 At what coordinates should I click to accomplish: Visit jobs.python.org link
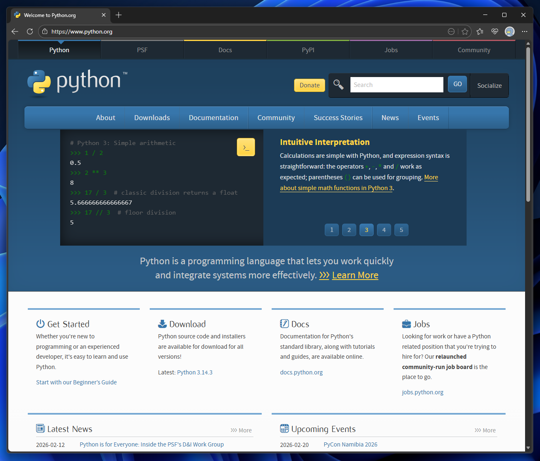coord(423,392)
